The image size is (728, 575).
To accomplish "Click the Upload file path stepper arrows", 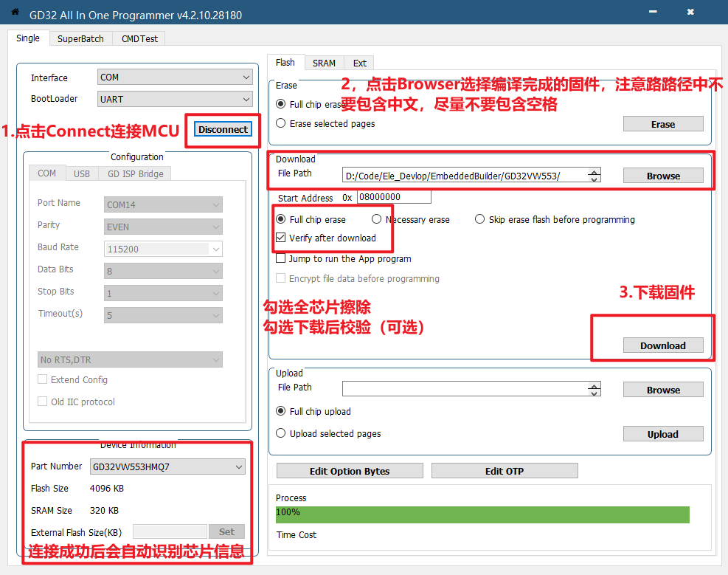I will tap(594, 389).
